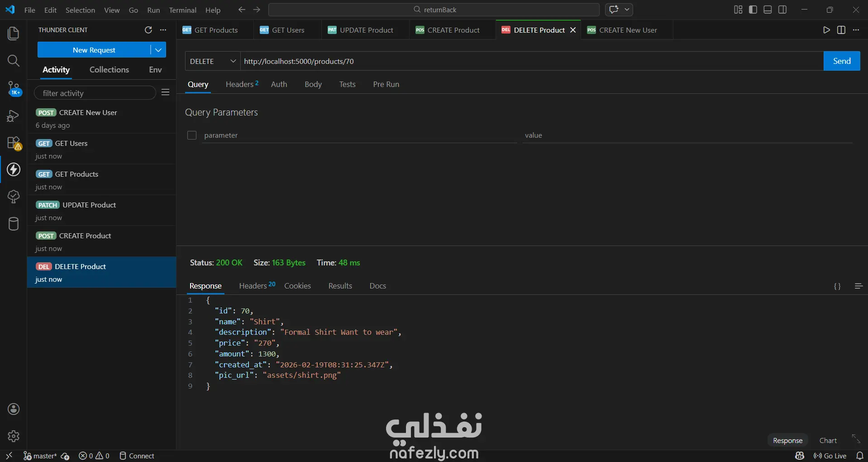The image size is (868, 462).
Task: Toggle the secondary side bar
Action: click(x=782, y=10)
